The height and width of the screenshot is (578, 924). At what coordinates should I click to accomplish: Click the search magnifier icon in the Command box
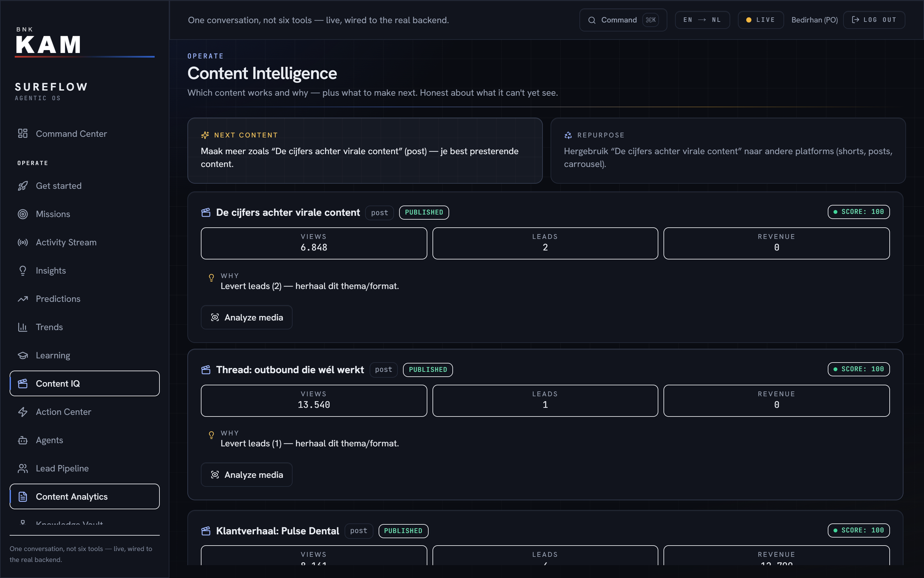[592, 20]
